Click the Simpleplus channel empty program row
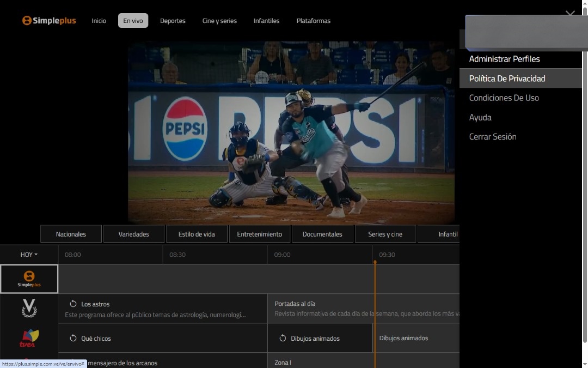The height and width of the screenshot is (368, 588). pos(259,279)
